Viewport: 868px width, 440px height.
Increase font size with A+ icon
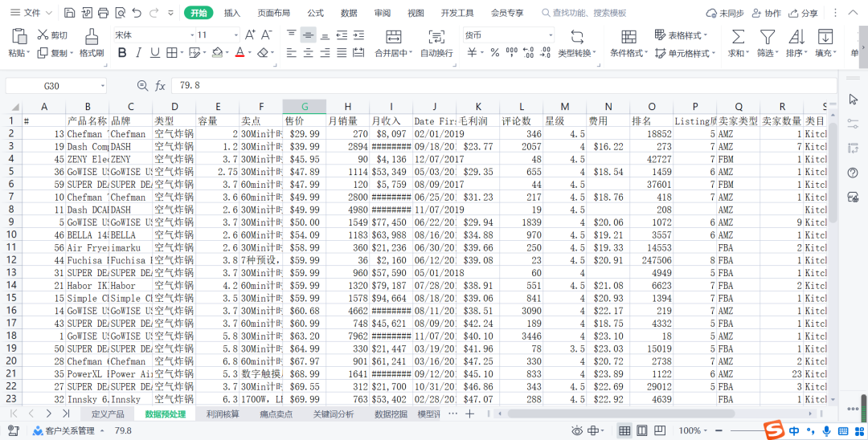click(250, 35)
